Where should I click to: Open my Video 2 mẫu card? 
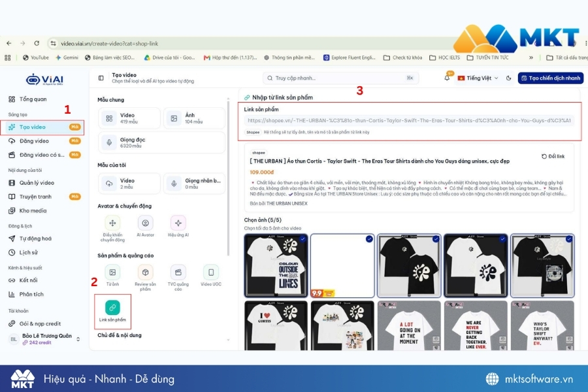point(129,184)
